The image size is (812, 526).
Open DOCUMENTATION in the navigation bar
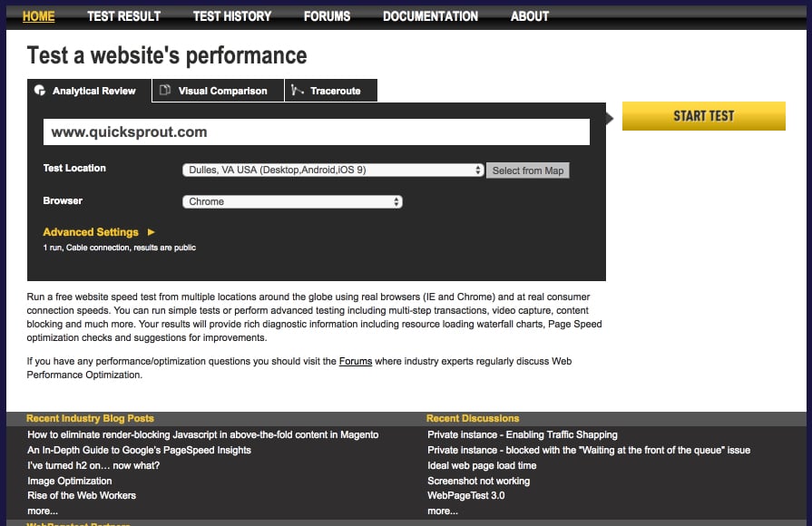coord(430,16)
